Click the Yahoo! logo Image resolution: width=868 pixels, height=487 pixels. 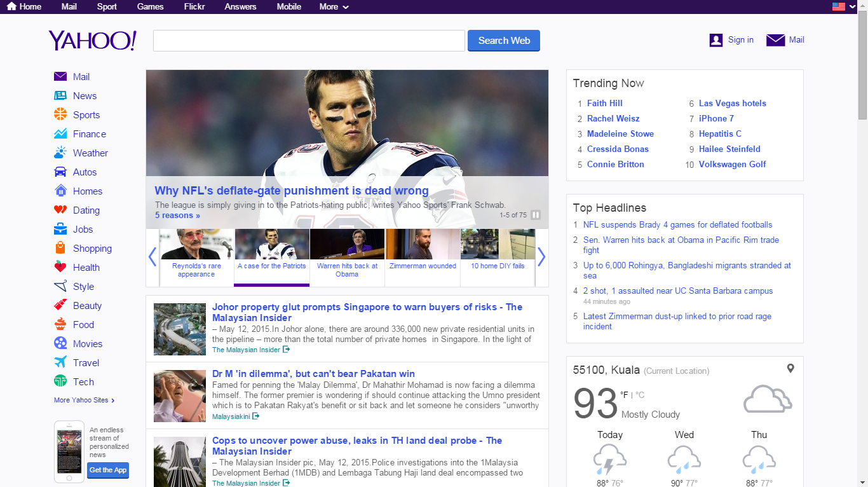(92, 41)
